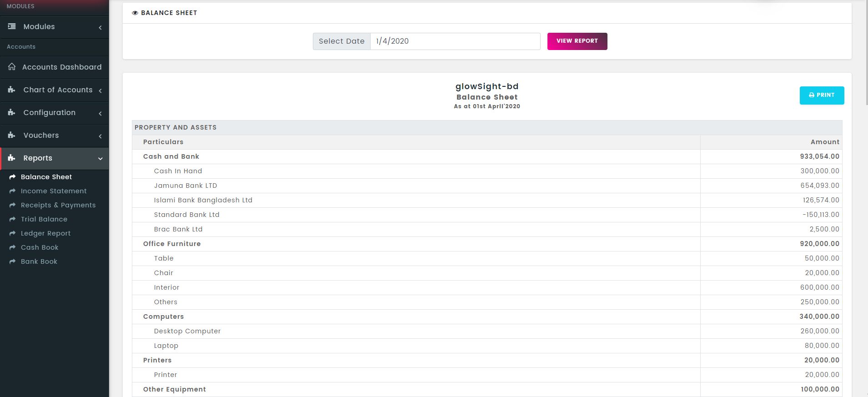Select the Standard Bank Ltd row label
The image size is (868, 397).
pos(186,215)
